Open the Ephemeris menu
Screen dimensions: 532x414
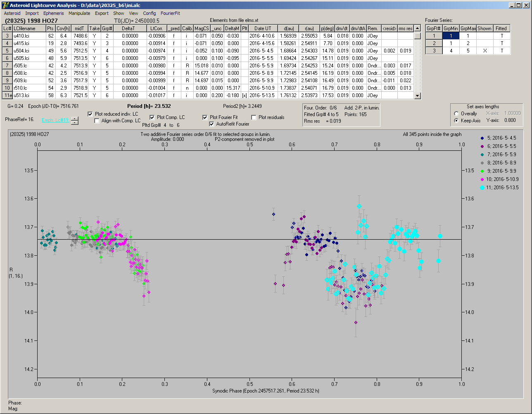[x=54, y=13]
